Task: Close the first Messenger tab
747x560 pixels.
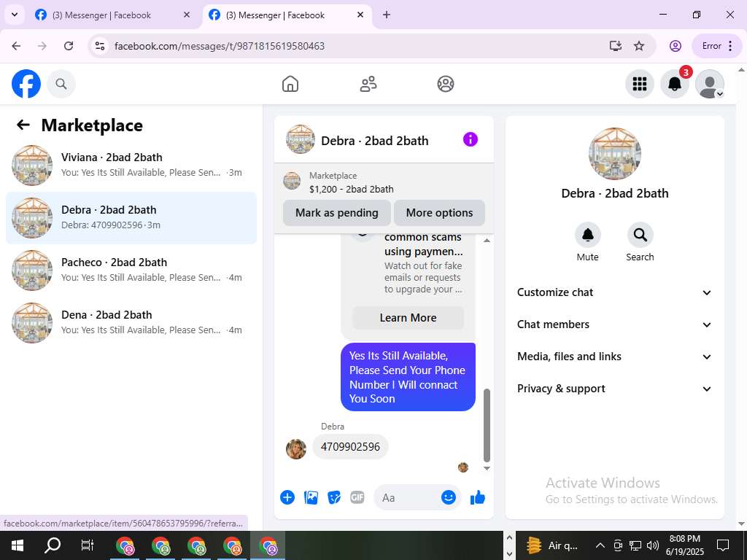Action: click(x=187, y=15)
